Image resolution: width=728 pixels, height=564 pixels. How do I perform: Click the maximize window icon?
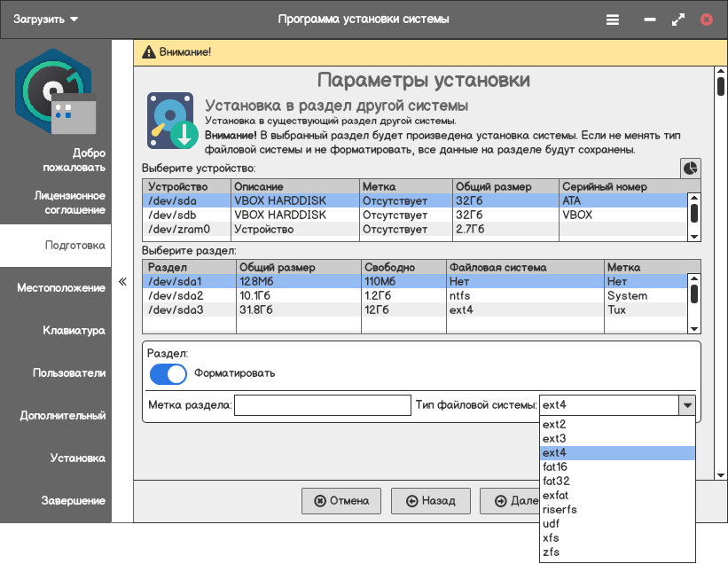pyautogui.click(x=678, y=20)
